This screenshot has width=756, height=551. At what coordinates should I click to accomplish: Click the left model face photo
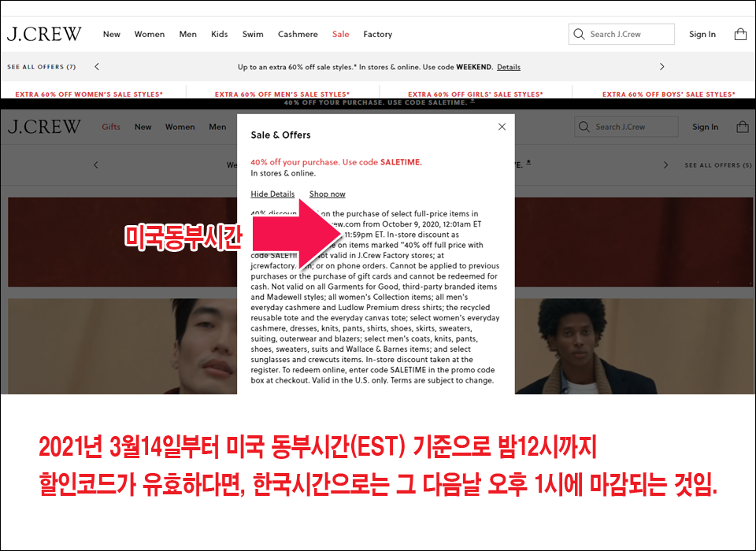point(123,346)
